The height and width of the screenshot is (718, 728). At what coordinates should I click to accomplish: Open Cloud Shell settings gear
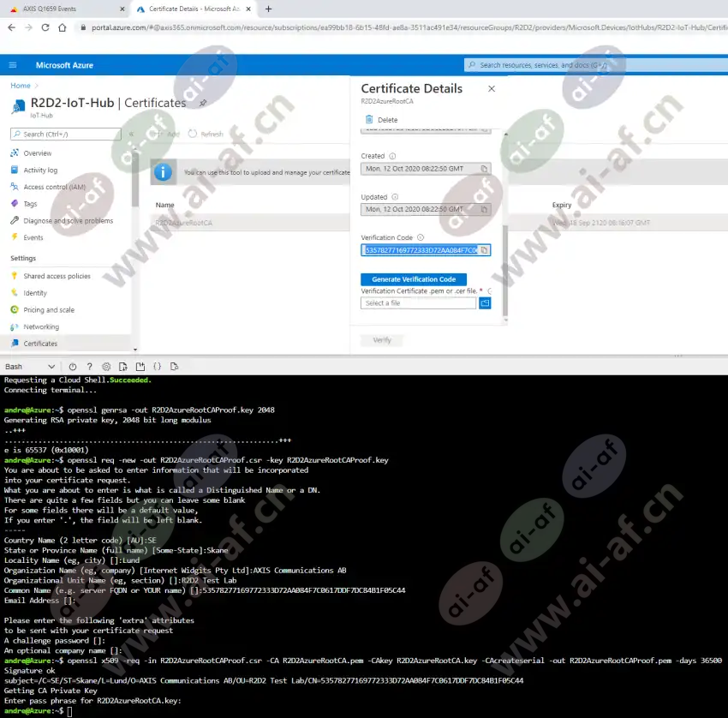coord(106,367)
